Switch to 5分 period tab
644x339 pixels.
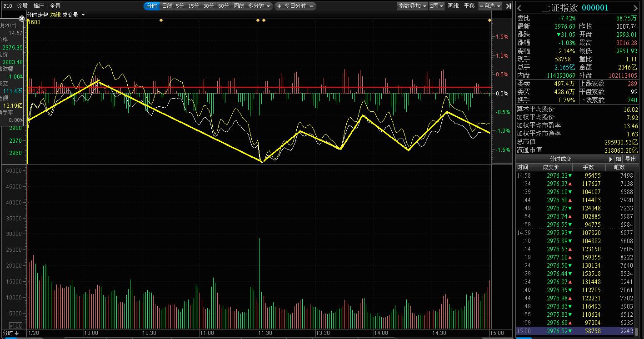[180, 6]
